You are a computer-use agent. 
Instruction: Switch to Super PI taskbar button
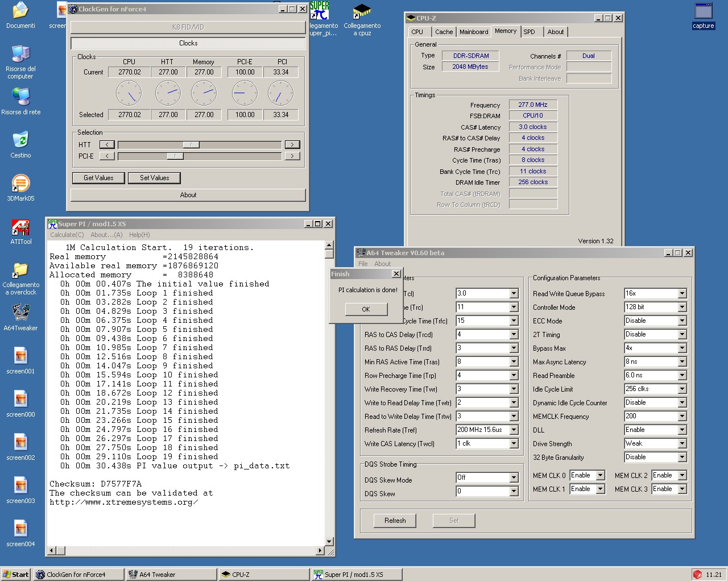point(357,575)
